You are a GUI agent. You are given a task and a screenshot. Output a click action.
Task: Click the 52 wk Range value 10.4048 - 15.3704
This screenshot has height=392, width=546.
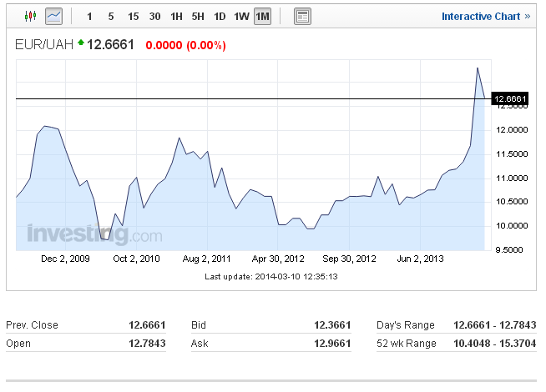(x=494, y=344)
